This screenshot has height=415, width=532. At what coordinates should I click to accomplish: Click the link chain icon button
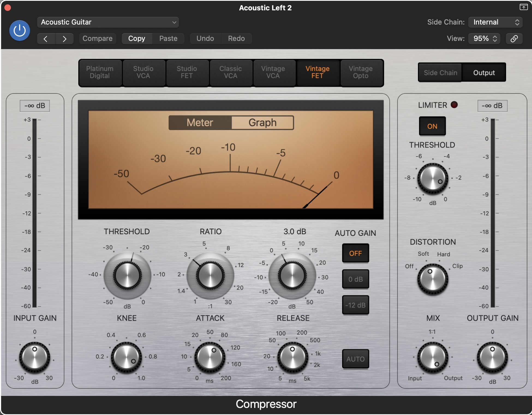tap(514, 38)
